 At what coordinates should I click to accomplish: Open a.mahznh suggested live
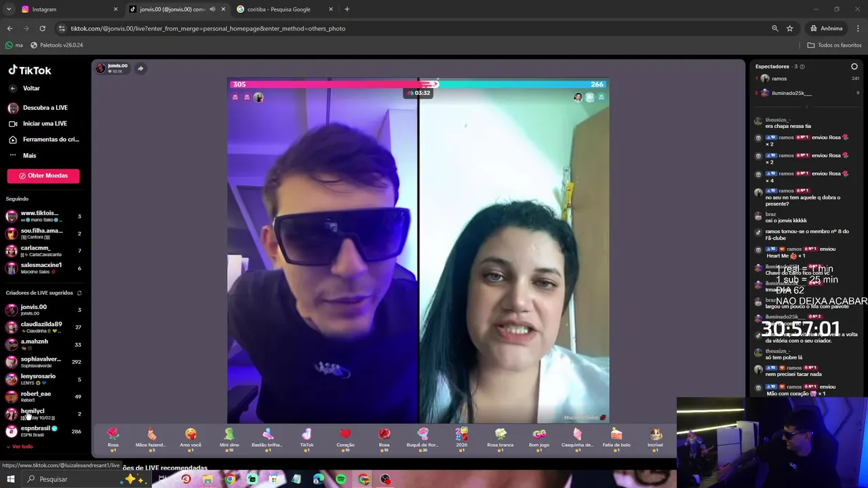[43, 344]
